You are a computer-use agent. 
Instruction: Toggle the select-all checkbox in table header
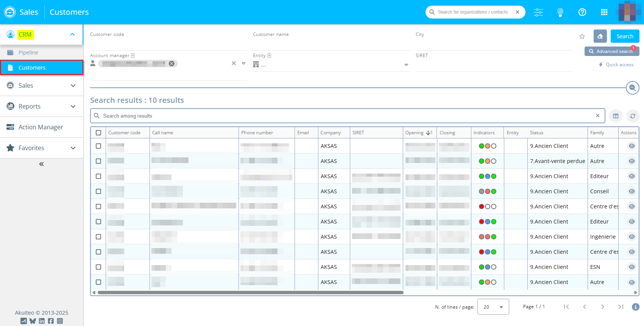pos(98,133)
